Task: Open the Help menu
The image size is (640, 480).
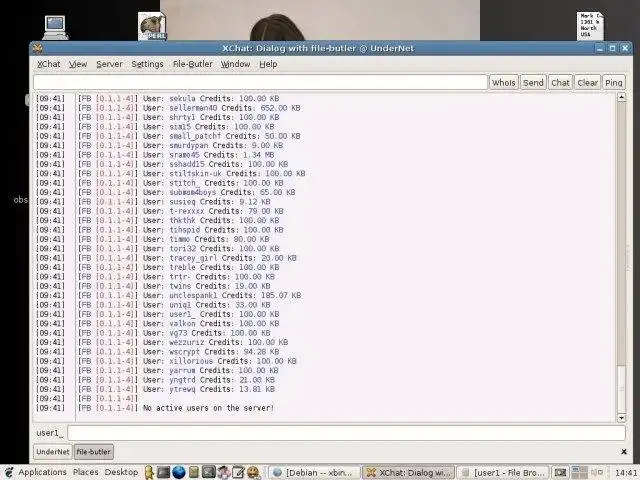Action: [268, 64]
